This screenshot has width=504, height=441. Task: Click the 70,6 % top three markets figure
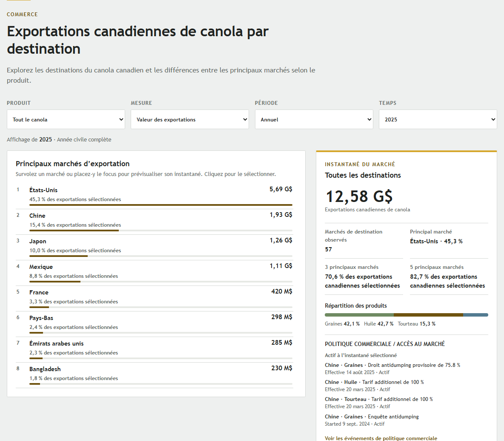[x=362, y=281]
